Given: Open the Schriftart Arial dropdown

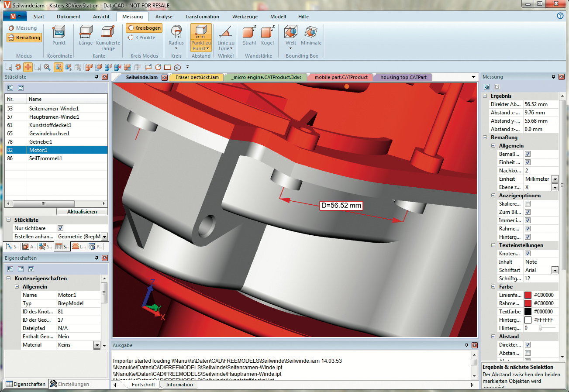Looking at the screenshot, I should click(x=555, y=270).
